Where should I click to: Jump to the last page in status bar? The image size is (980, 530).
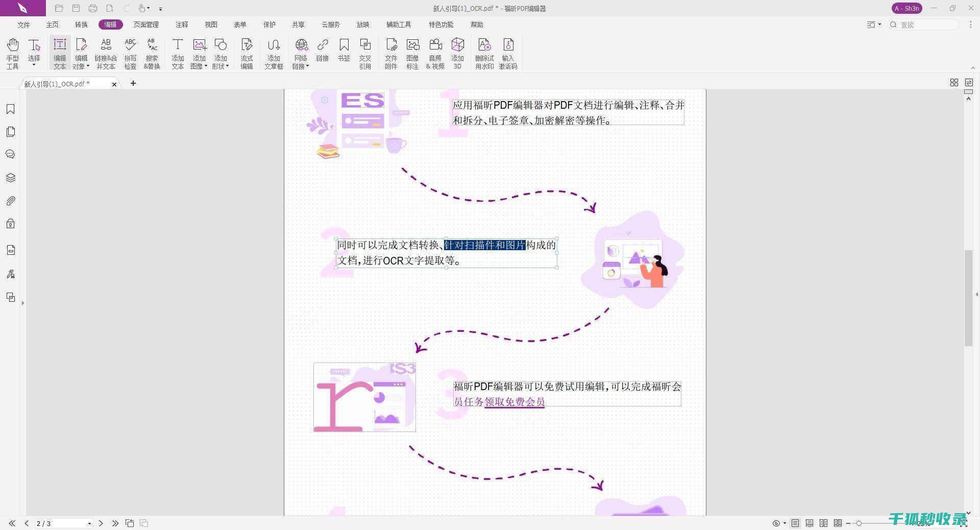[x=115, y=523]
